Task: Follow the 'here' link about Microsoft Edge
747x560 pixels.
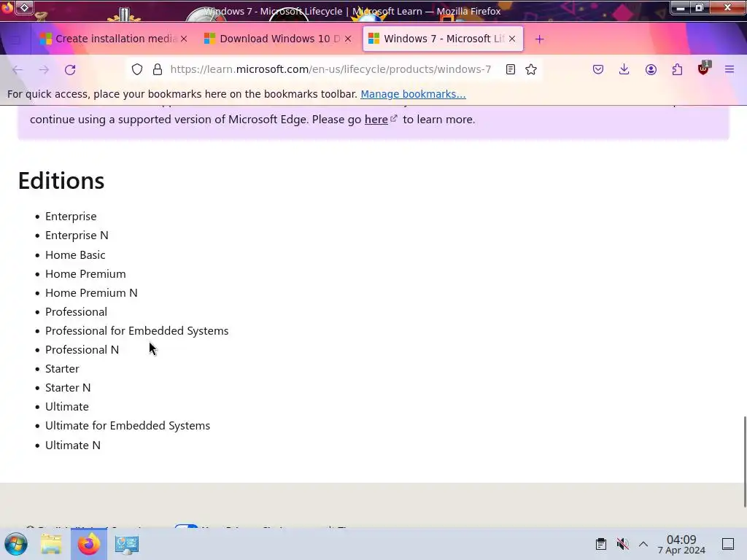Action: (376, 120)
